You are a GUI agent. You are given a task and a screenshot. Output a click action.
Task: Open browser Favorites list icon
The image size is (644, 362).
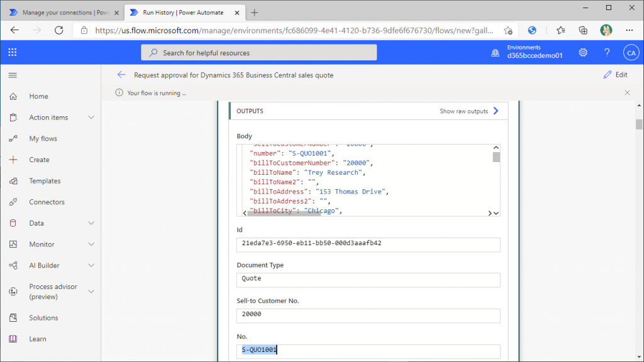(560, 30)
